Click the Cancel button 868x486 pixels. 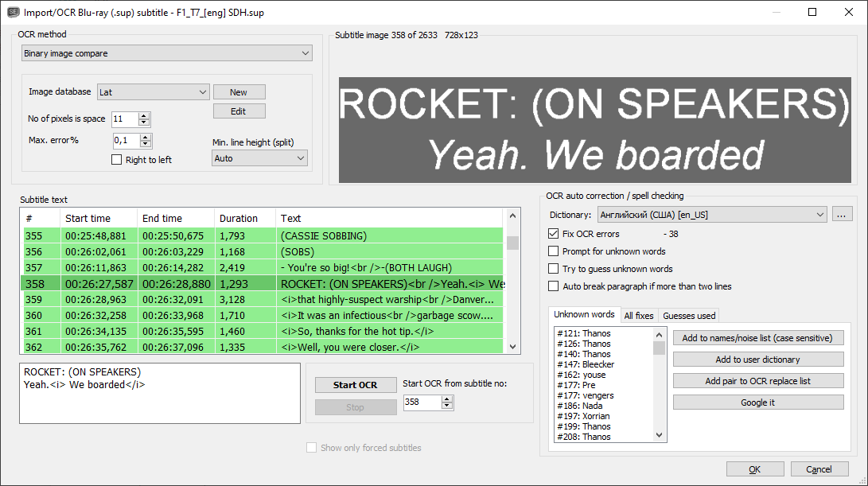point(819,469)
